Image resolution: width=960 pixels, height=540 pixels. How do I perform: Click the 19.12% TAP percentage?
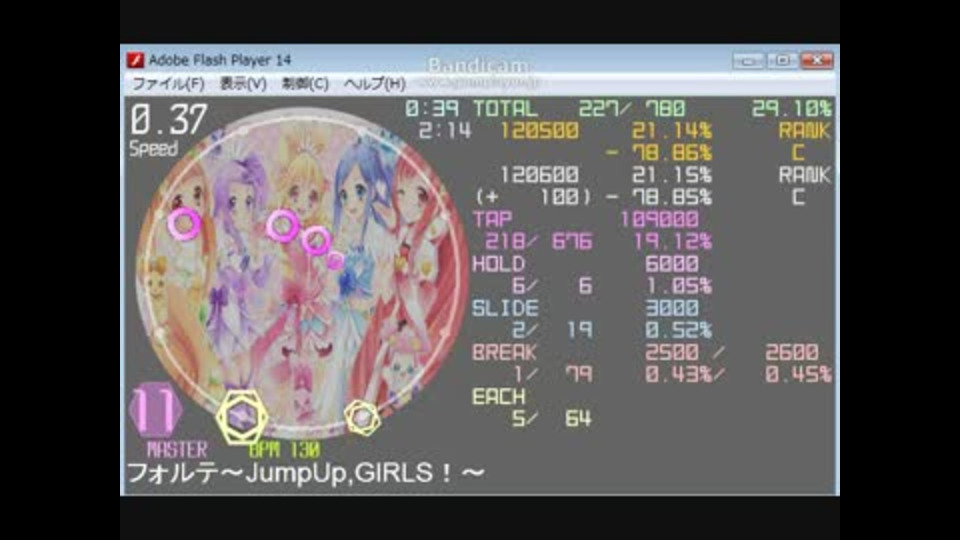pos(672,241)
